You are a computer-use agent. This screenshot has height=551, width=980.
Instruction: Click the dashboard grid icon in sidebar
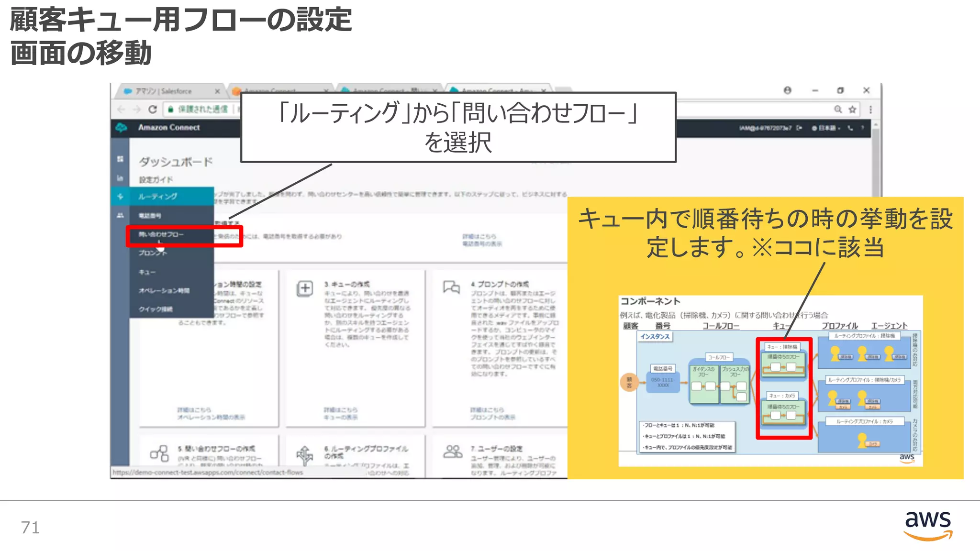[x=120, y=159]
